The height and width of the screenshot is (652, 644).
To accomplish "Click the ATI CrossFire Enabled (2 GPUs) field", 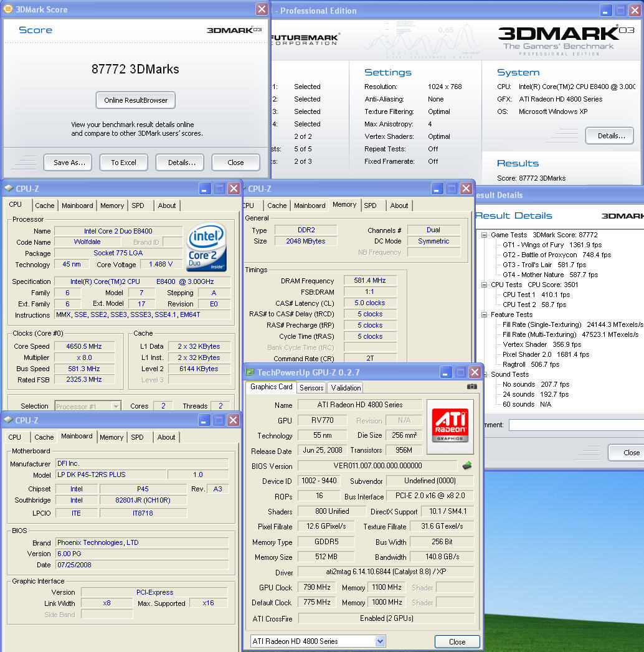I will point(386,619).
